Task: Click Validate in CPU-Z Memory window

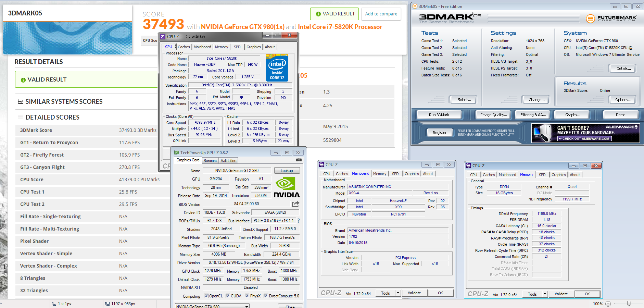Action: coord(561,294)
